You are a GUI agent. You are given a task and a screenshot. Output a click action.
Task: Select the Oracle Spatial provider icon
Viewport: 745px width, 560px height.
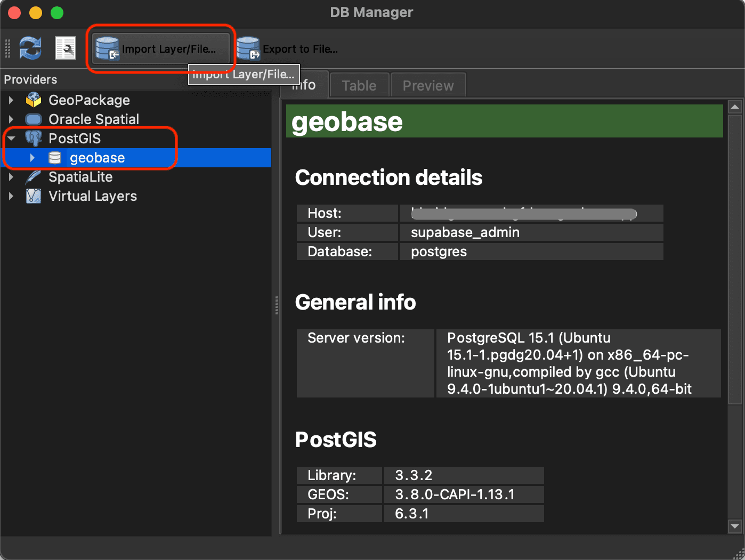(33, 119)
